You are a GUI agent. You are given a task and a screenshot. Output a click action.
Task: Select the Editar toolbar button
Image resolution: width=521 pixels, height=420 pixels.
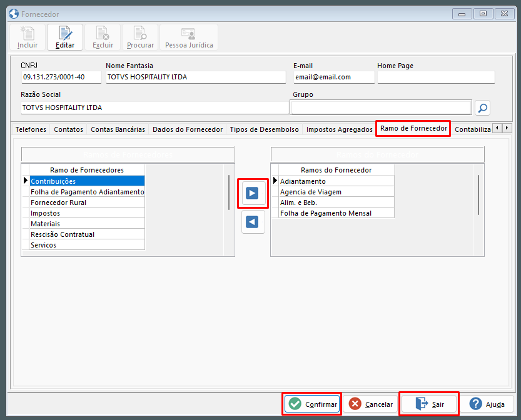65,37
